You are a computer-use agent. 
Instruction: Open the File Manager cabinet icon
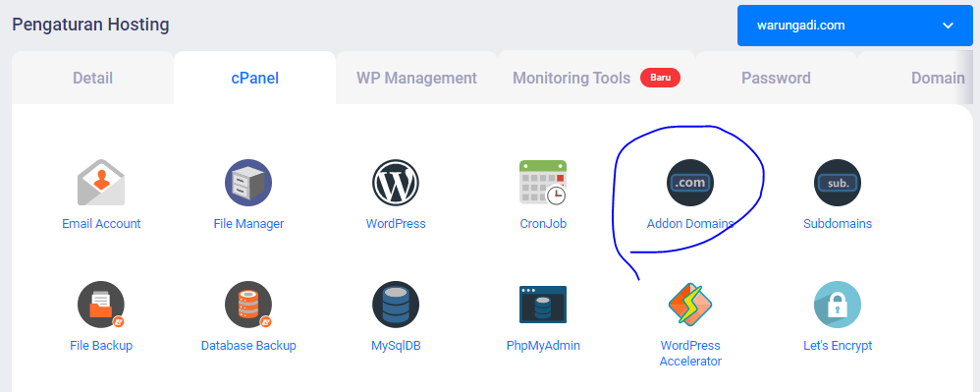[x=248, y=182]
